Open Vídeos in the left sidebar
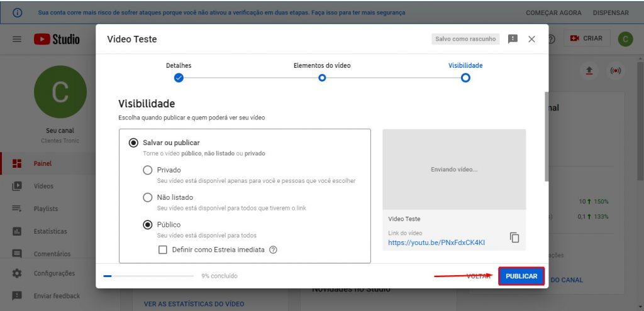644x311 pixels. tap(43, 186)
